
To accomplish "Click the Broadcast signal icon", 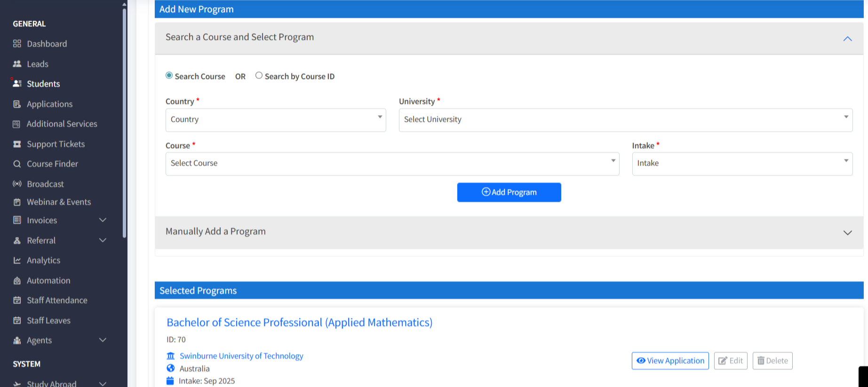I will point(17,184).
